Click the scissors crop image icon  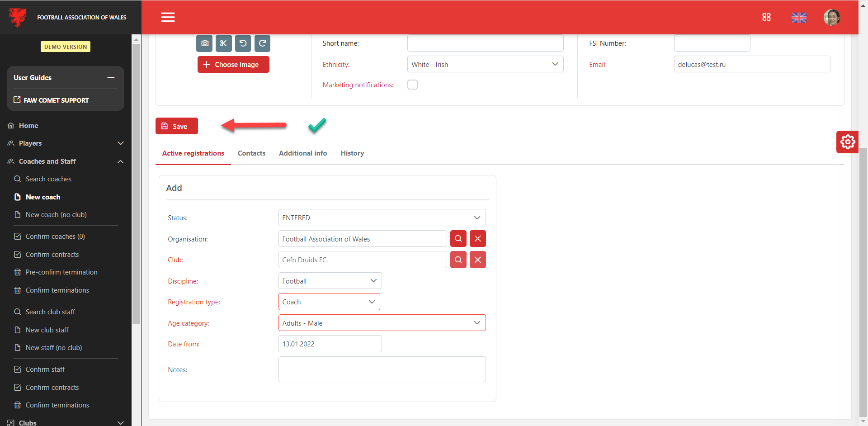tap(223, 43)
